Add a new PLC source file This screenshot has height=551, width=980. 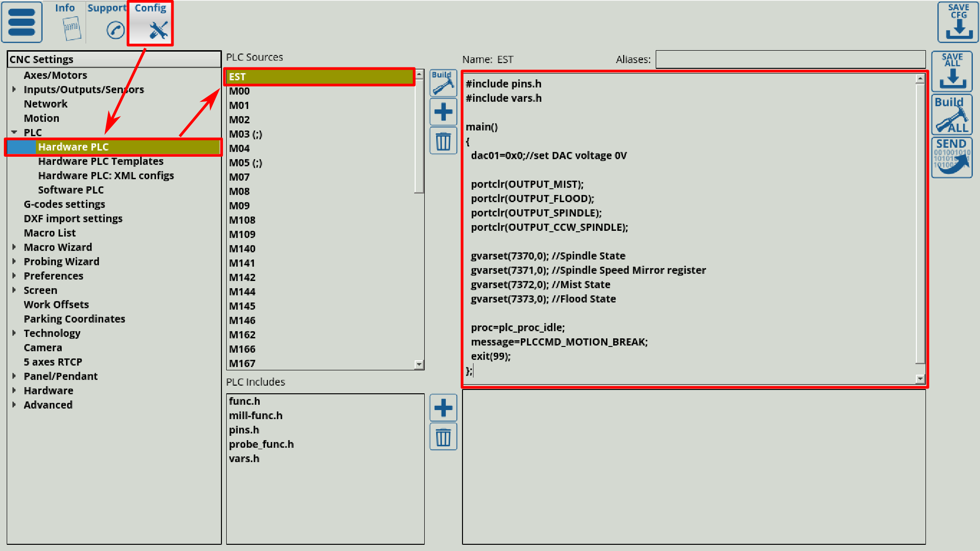[x=443, y=112]
